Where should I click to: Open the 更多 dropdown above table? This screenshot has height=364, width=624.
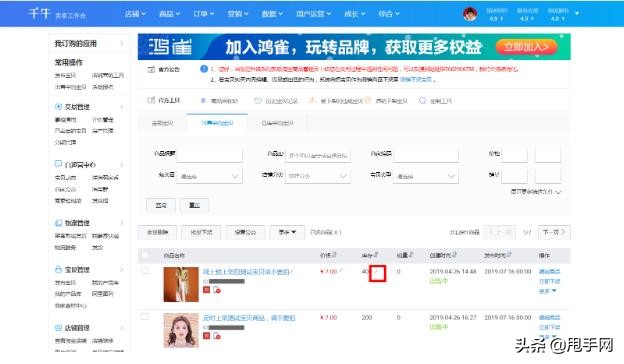(287, 232)
